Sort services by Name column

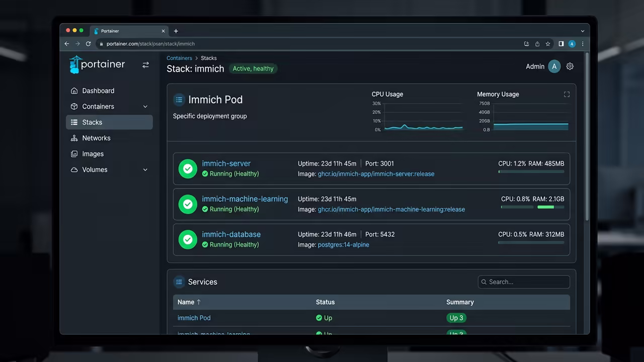click(189, 302)
